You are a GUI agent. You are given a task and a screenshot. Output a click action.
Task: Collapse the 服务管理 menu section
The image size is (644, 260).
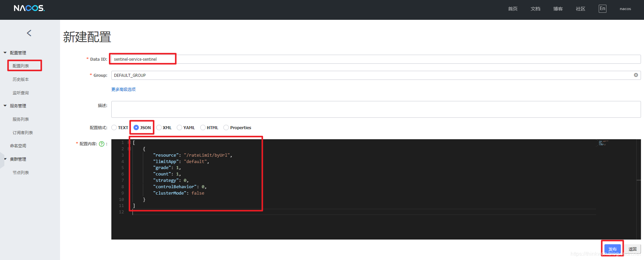pyautogui.click(x=5, y=106)
